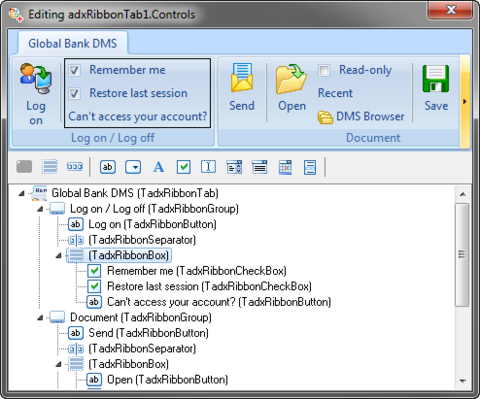Click the calendar-style gallery toolbar icon
The height and width of the screenshot is (399, 480).
pyautogui.click(x=285, y=167)
